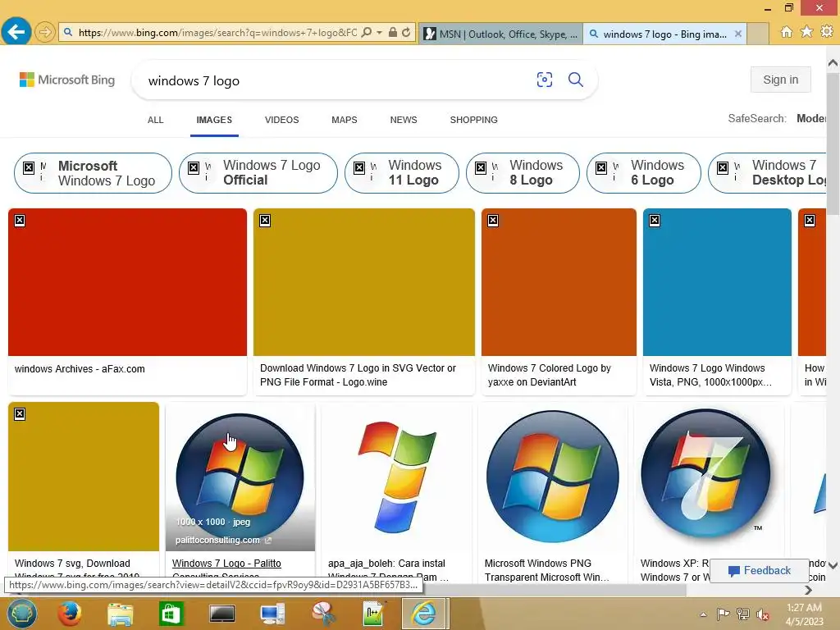This screenshot has width=840, height=630.
Task: Click the Microsoft Bing logo
Action: 67,80
